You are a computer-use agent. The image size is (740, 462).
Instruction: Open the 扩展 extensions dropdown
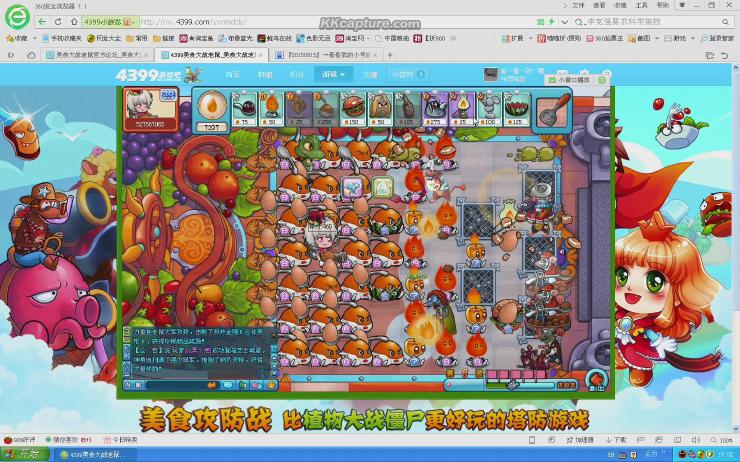[x=517, y=38]
